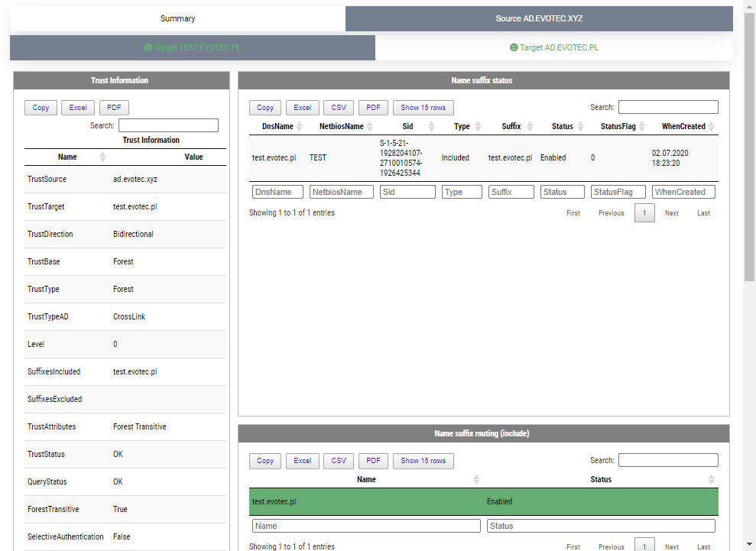The image size is (756, 551).
Task: Sort the NetbiosName column
Action: [371, 127]
